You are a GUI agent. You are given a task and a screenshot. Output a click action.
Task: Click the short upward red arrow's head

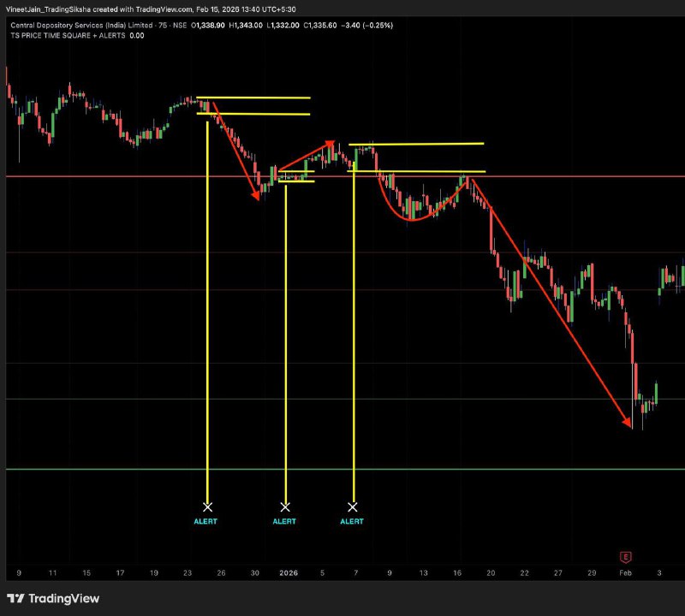(x=331, y=143)
